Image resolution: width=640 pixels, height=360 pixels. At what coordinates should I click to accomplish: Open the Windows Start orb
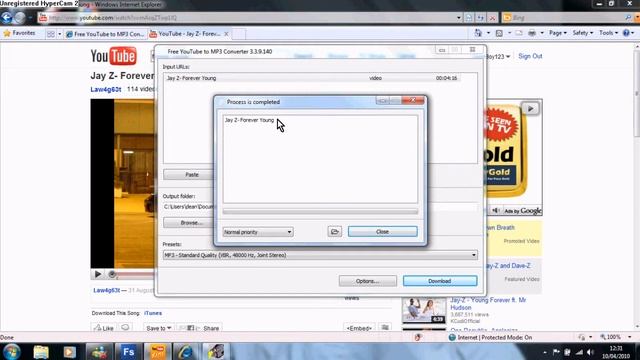click(x=11, y=351)
